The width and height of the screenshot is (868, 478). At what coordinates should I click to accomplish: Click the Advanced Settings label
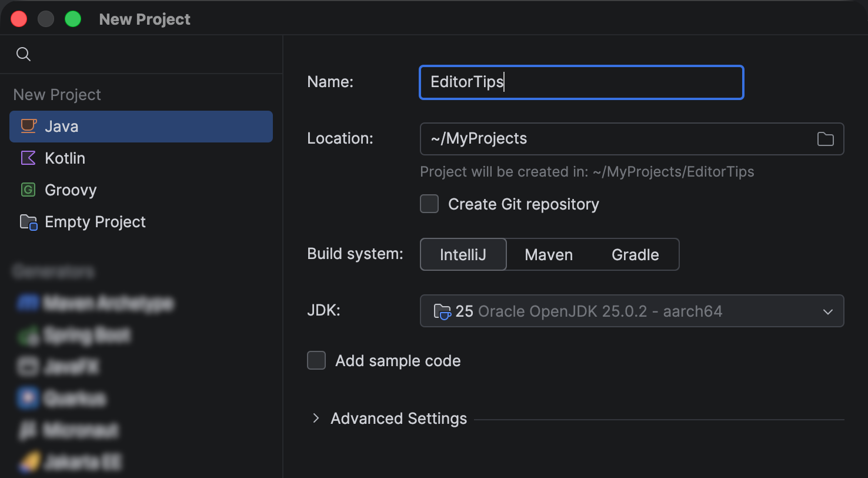pos(399,419)
